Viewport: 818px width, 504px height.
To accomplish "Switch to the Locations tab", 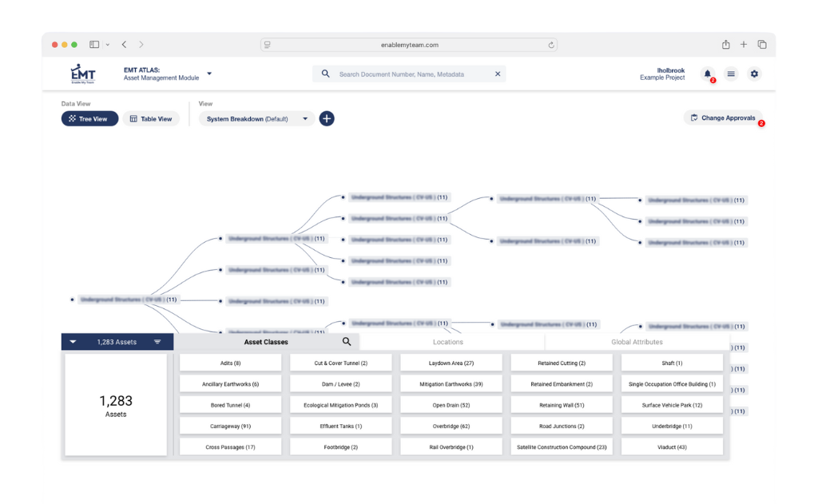I will [x=447, y=342].
